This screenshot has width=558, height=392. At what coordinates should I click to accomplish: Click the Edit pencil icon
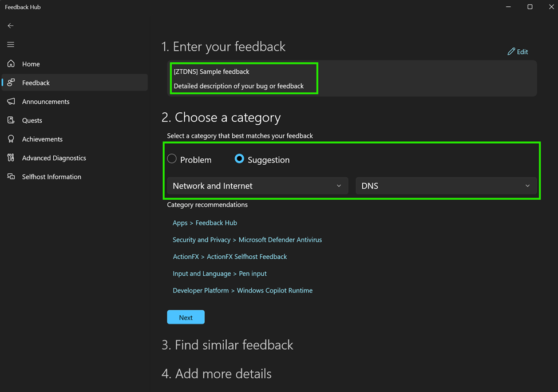coord(512,52)
